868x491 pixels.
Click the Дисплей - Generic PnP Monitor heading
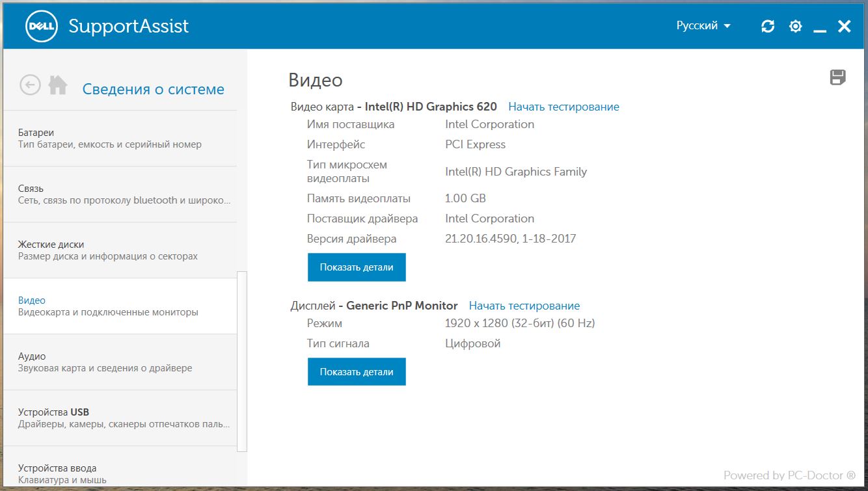tap(374, 306)
